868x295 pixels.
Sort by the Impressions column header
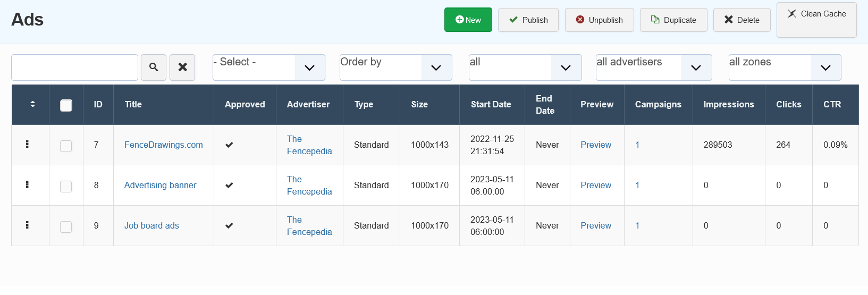728,105
